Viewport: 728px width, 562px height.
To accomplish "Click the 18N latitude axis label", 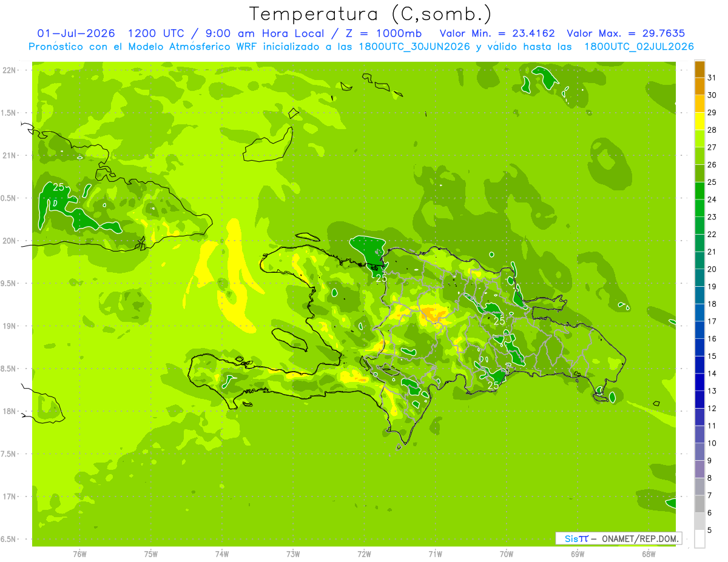I will click(10, 411).
